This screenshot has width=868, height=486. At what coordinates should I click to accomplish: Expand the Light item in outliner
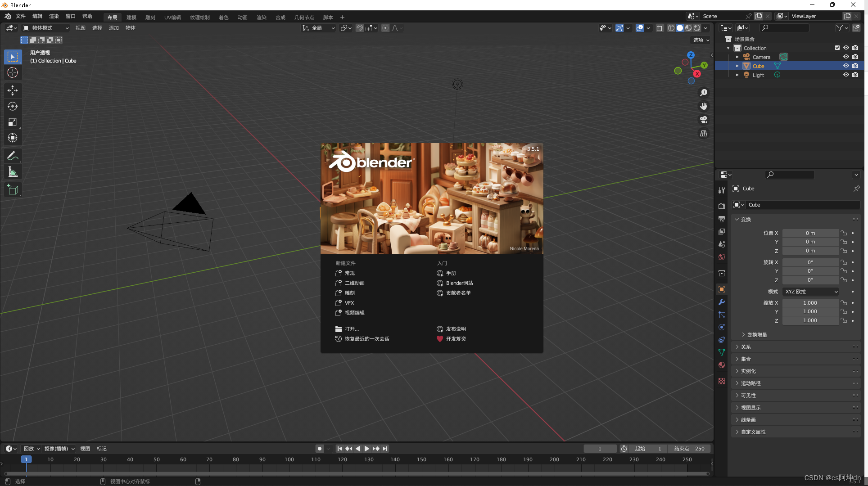pos(737,75)
